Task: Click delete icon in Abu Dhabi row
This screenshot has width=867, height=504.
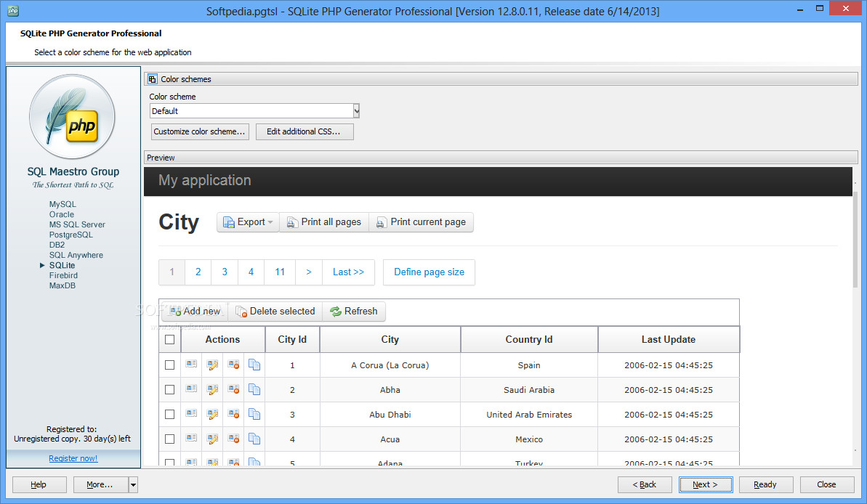Action: [x=233, y=415]
